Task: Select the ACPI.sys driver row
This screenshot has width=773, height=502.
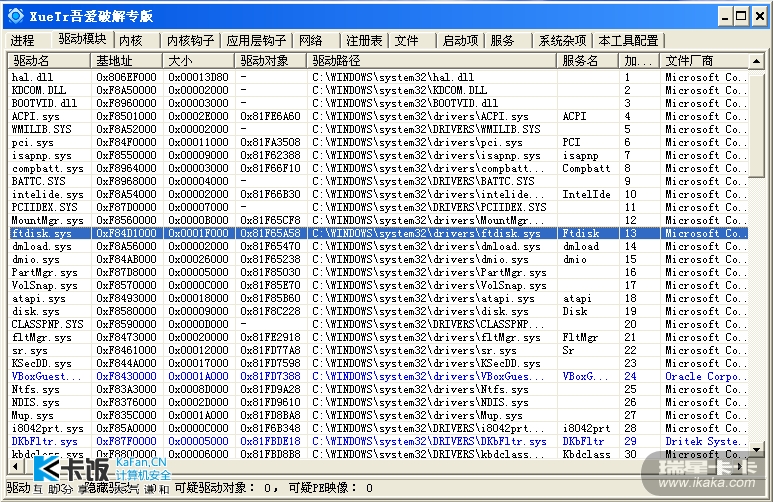Action: click(378, 116)
